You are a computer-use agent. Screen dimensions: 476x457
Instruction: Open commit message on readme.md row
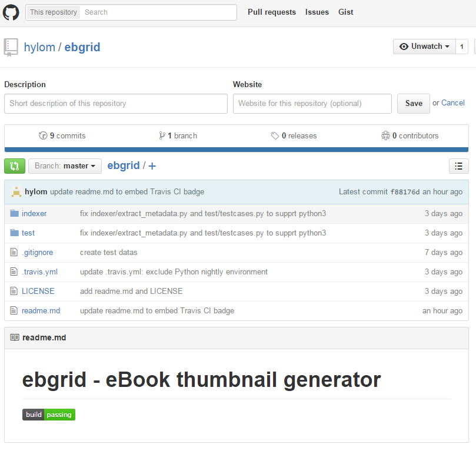pos(157,310)
